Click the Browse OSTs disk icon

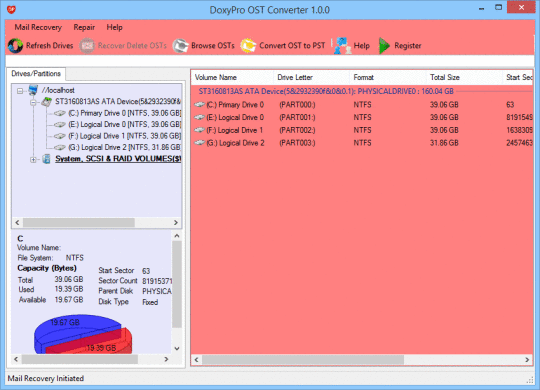pos(180,46)
